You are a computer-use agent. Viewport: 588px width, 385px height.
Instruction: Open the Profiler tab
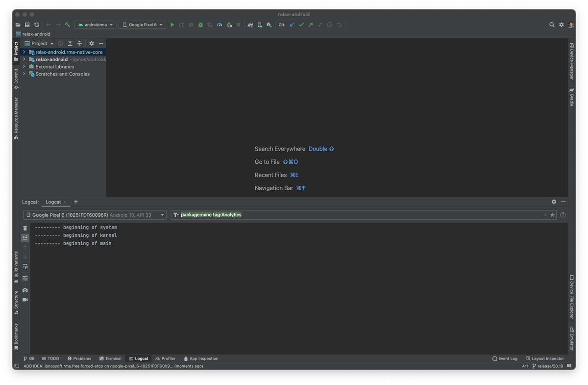pos(165,359)
